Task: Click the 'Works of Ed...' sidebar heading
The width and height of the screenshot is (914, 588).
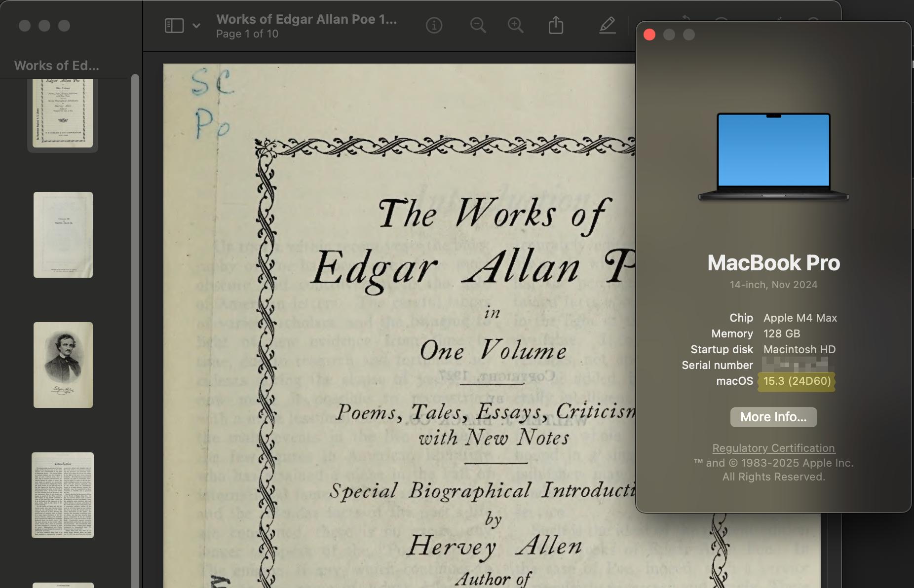Action: 57,66
